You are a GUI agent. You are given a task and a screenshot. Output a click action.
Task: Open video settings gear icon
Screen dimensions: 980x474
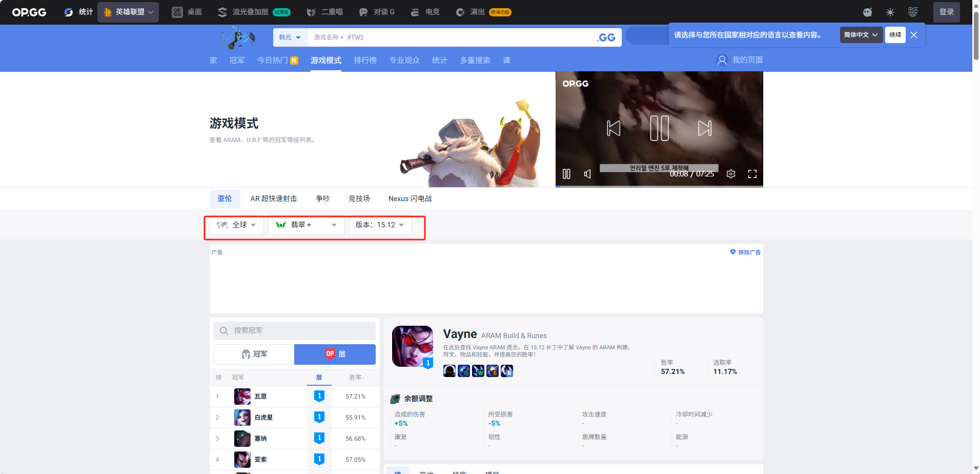(x=731, y=174)
